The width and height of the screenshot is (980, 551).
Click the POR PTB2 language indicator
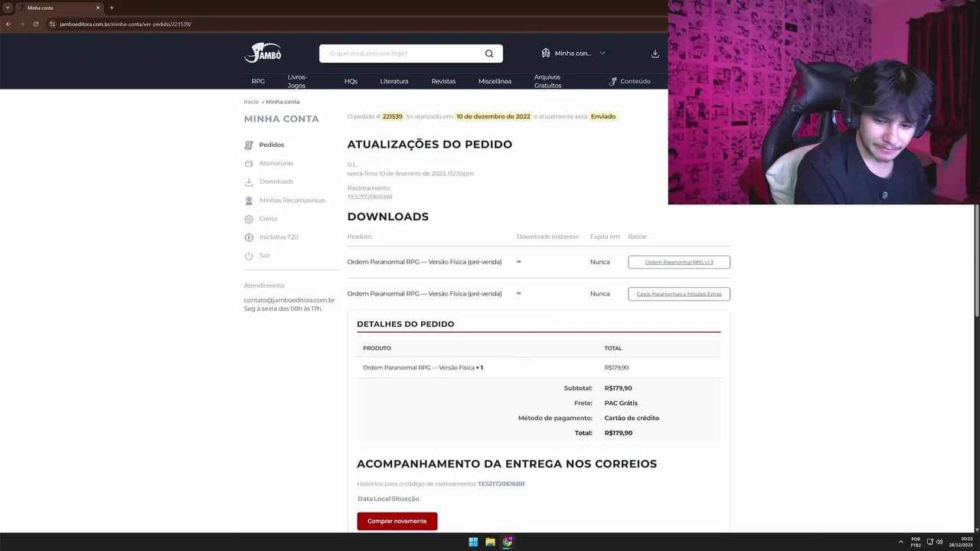click(916, 542)
